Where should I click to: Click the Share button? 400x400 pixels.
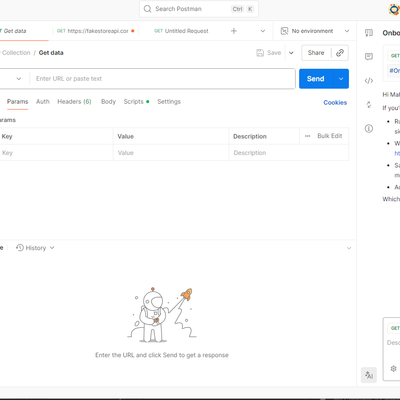316,53
